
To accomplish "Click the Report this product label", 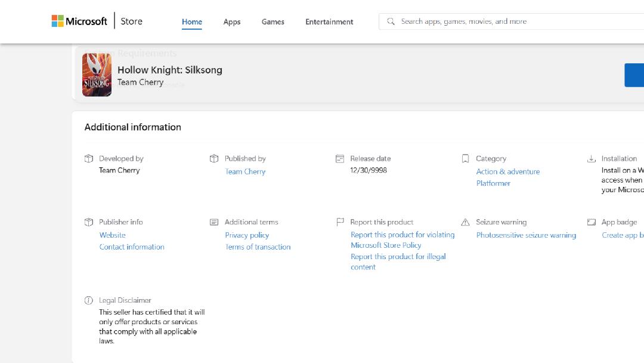I will click(382, 222).
